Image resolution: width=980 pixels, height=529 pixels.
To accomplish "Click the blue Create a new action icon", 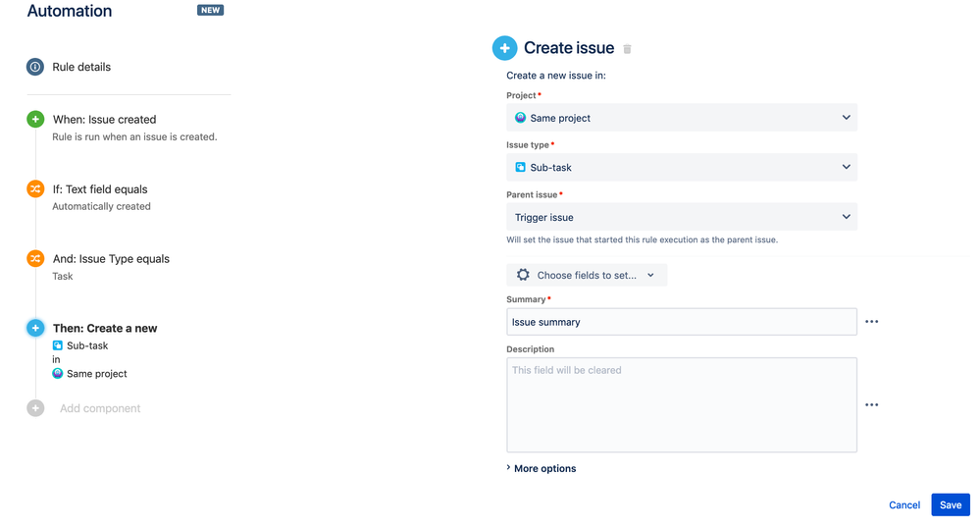I will (35, 328).
